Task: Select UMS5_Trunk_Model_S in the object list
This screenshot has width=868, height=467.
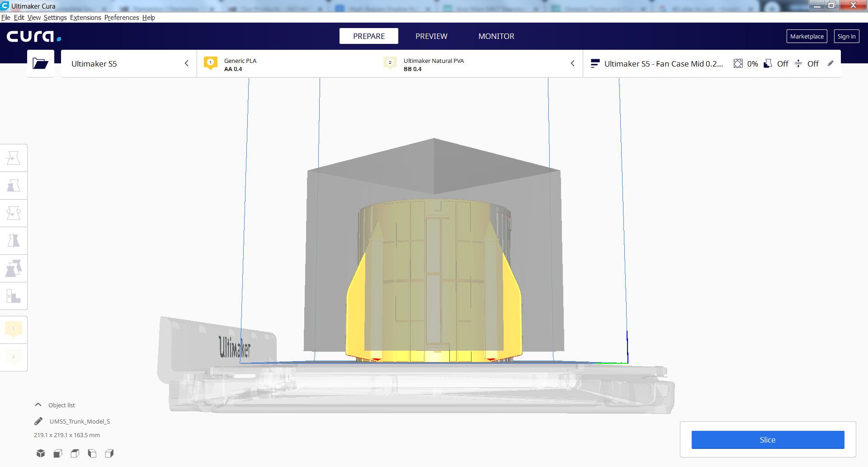Action: tap(80, 421)
